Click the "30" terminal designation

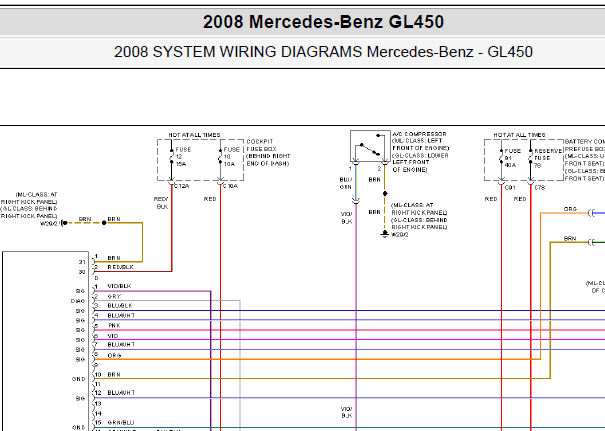[x=82, y=272]
